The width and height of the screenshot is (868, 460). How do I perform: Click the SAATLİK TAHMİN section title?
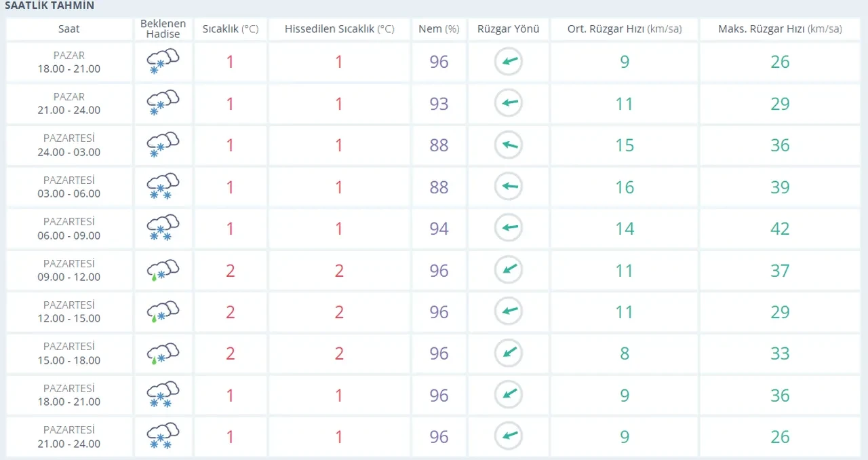(x=50, y=5)
